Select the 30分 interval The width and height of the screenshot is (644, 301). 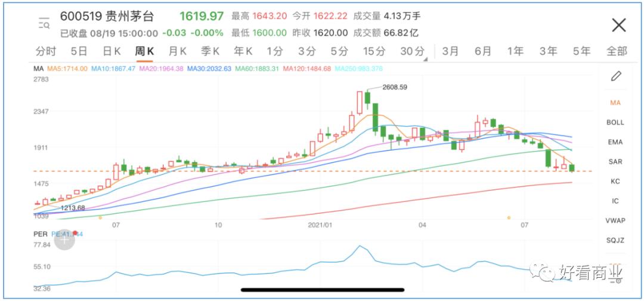click(x=413, y=51)
